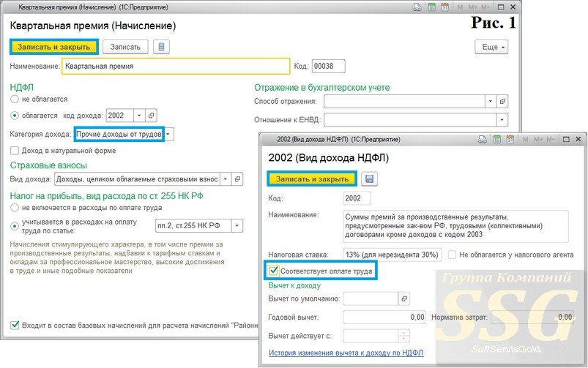588x368 pixels.
Task: Click M- button in 2002 window title bar
Action: pyautogui.click(x=551, y=140)
